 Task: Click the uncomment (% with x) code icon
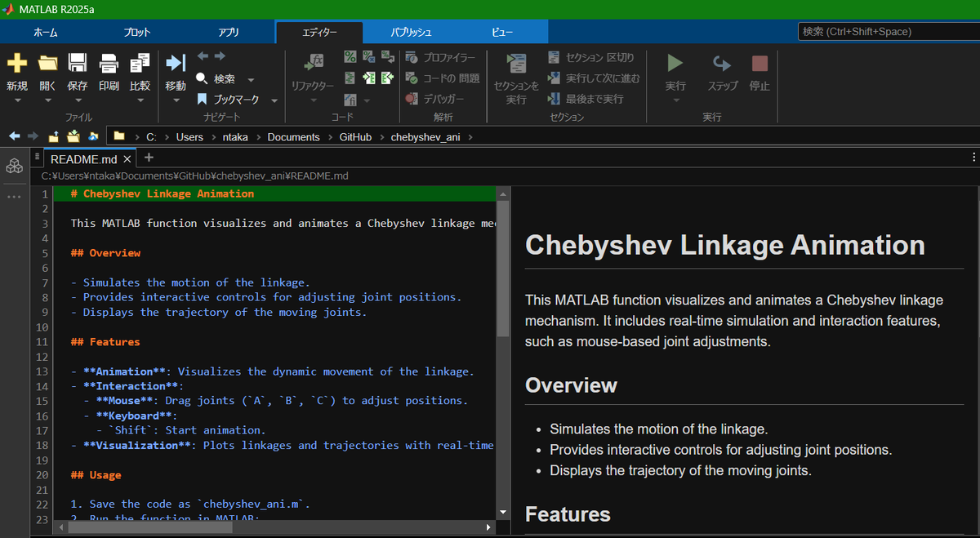pos(368,56)
